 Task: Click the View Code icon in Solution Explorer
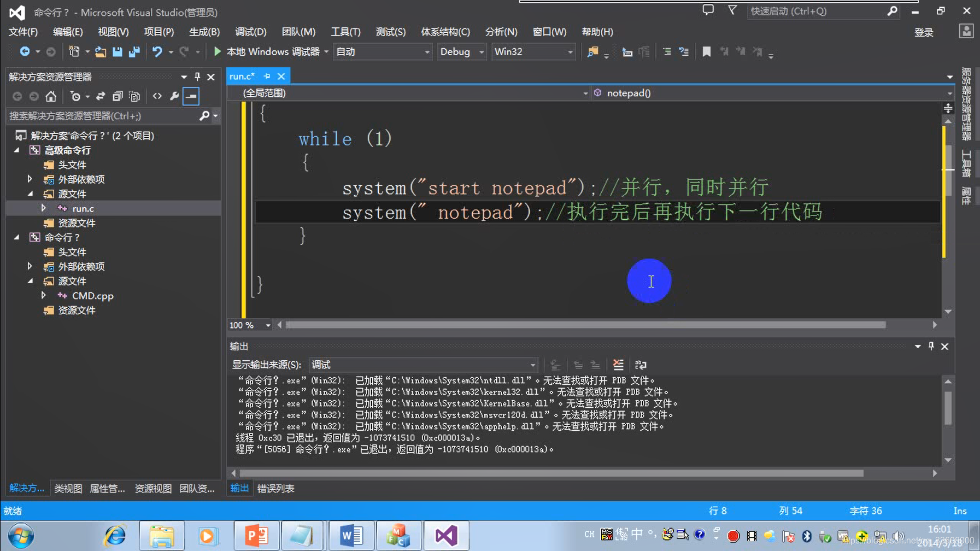(x=157, y=96)
